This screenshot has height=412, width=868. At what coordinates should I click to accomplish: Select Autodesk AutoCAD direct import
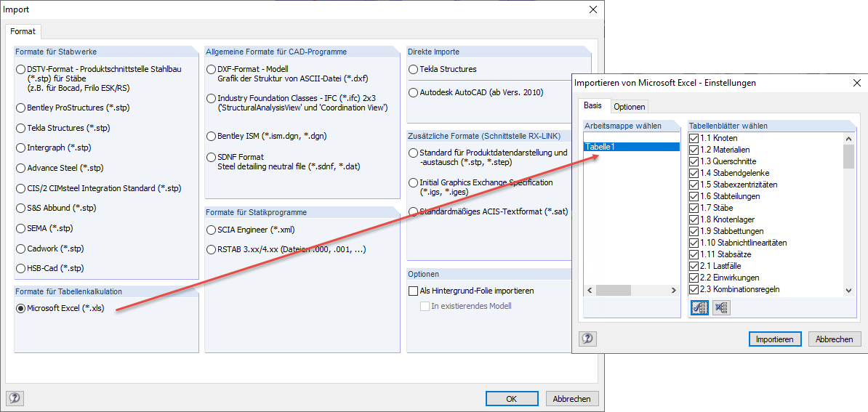tap(413, 93)
